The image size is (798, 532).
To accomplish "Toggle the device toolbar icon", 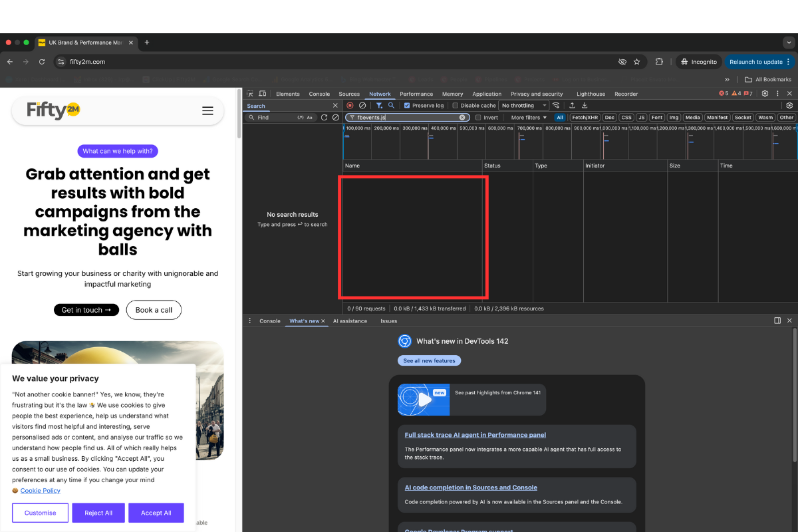I will pos(263,94).
